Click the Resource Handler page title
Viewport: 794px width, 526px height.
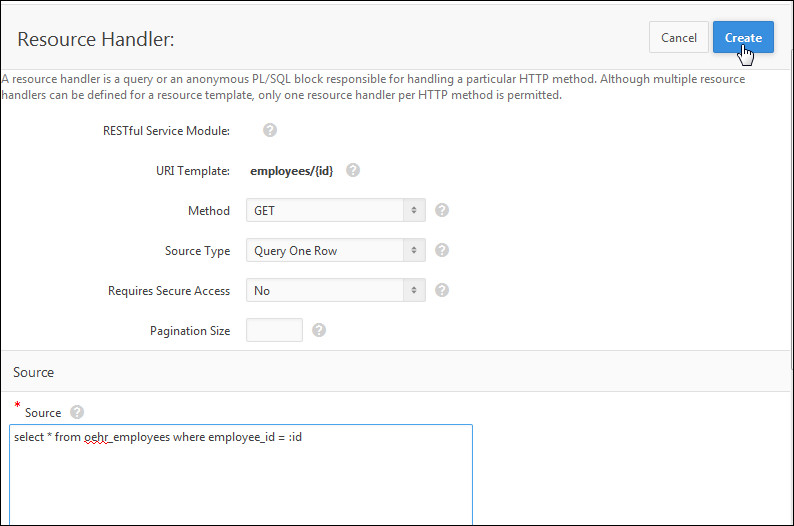coord(96,39)
